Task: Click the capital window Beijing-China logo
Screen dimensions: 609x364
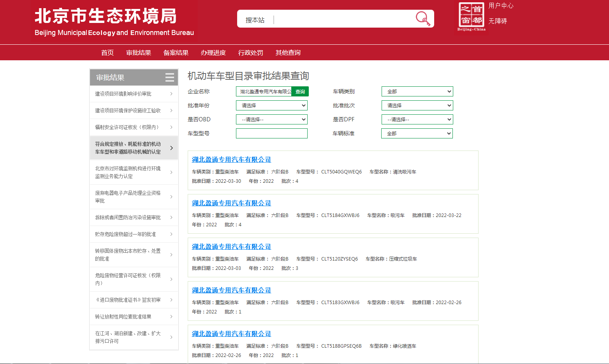Action: point(471,17)
